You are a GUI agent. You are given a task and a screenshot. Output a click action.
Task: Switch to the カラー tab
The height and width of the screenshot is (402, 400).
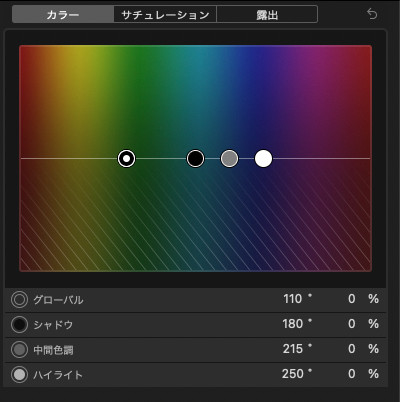click(x=63, y=14)
